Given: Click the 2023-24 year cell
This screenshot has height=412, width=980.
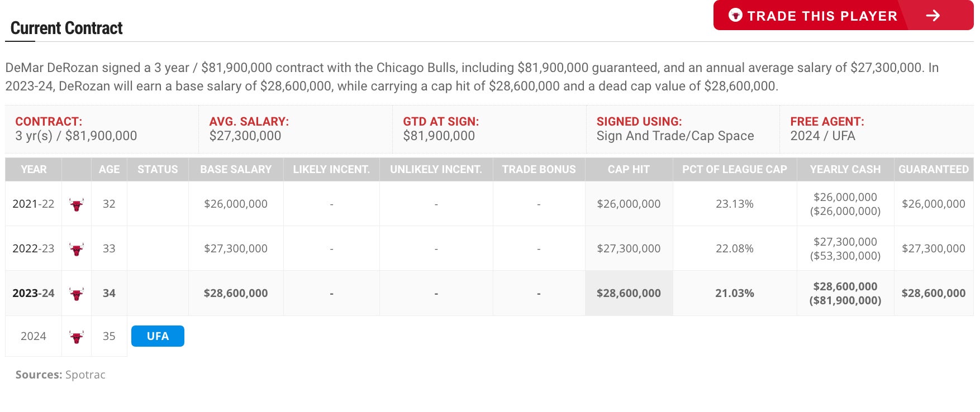Looking at the screenshot, I should pyautogui.click(x=34, y=293).
